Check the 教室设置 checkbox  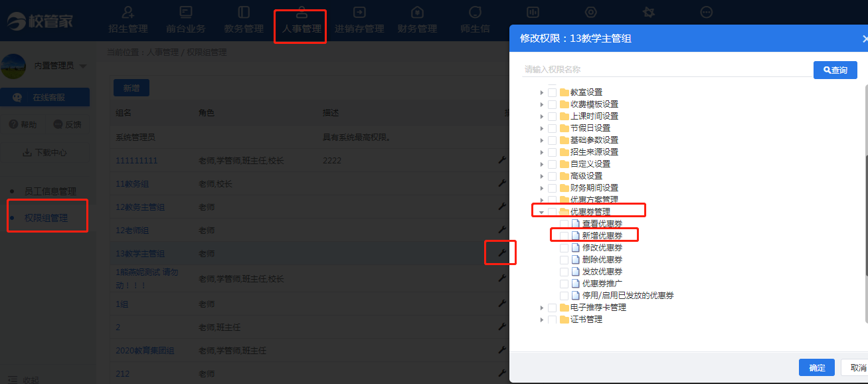point(552,92)
